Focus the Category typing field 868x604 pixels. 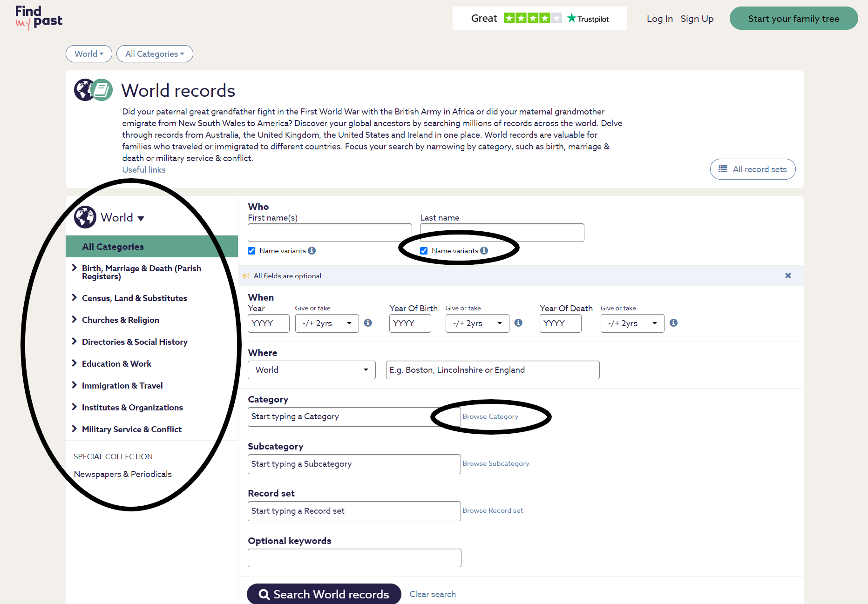(x=354, y=417)
